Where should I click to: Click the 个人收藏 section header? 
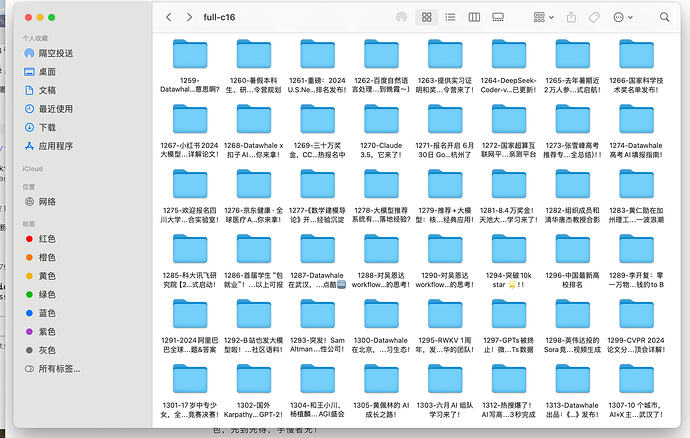pyautogui.click(x=35, y=38)
